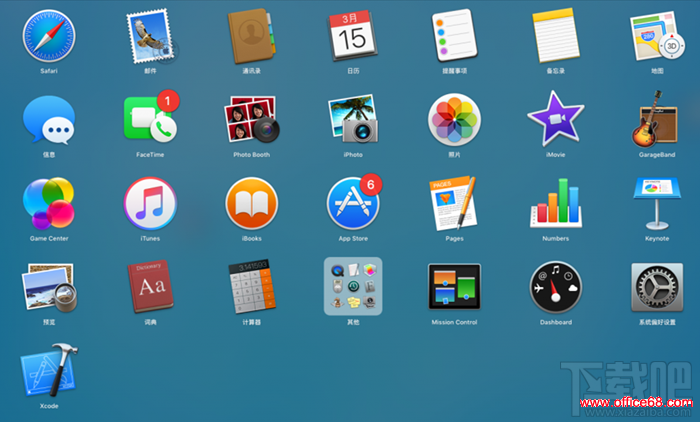Launch FaceTime
Image resolution: width=700 pixels, height=422 pixels.
[x=150, y=118]
